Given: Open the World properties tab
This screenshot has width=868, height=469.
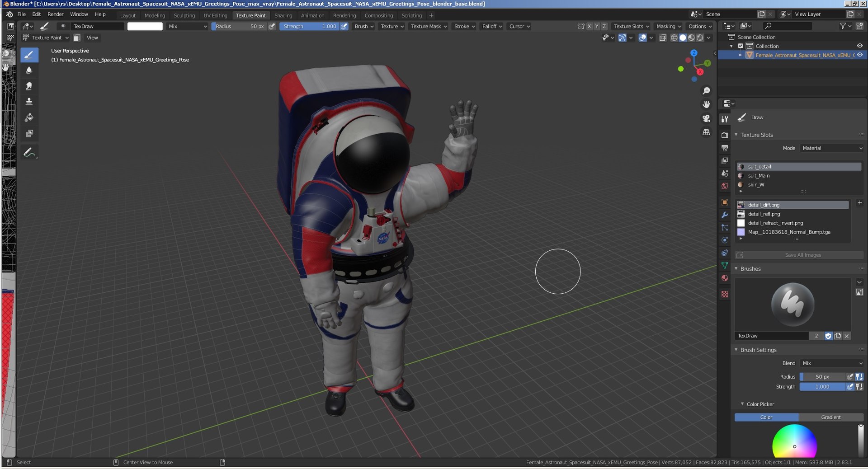Looking at the screenshot, I should coord(725,186).
